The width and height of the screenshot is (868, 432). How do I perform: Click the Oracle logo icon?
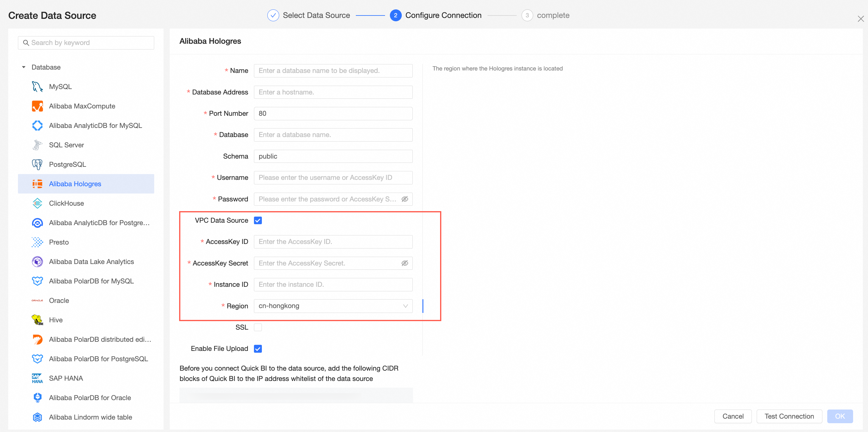pyautogui.click(x=37, y=301)
